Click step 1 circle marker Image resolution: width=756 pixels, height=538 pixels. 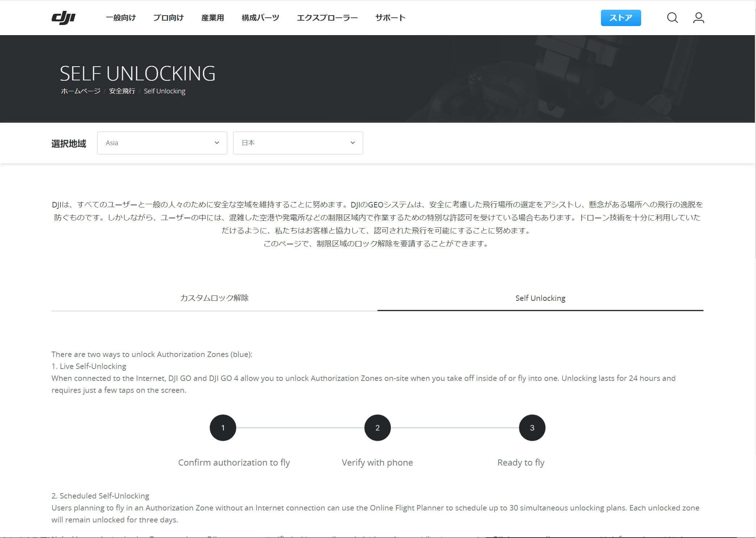pos(223,428)
